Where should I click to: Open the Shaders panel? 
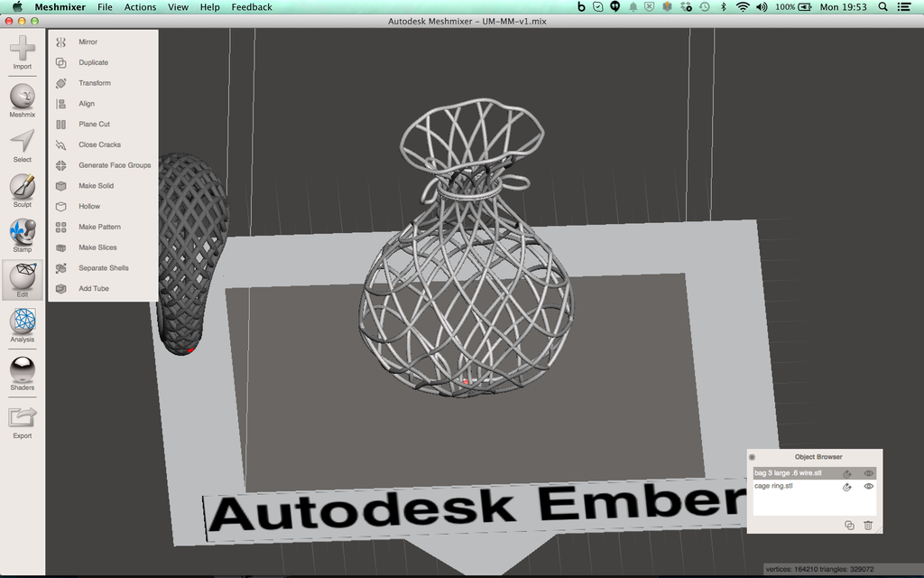tap(23, 373)
